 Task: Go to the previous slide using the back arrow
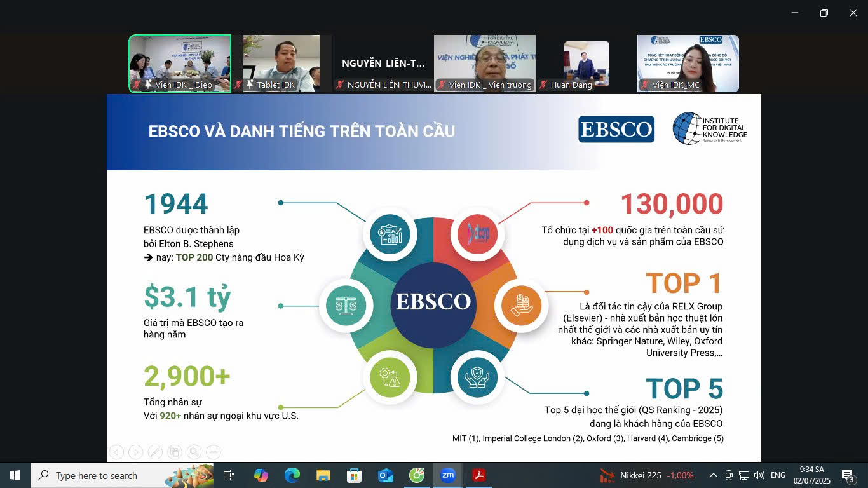[x=116, y=452]
